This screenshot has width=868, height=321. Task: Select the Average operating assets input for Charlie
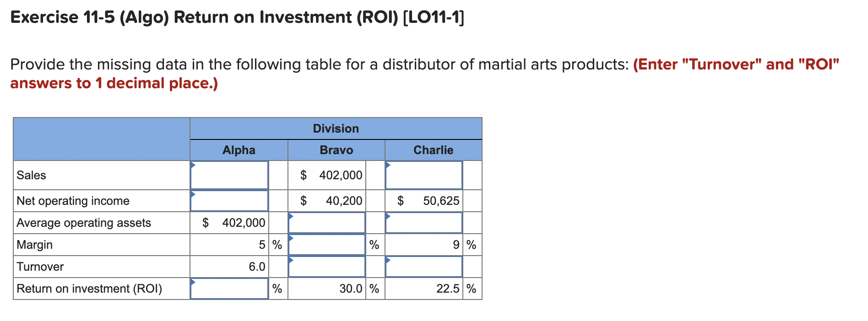[x=423, y=223]
